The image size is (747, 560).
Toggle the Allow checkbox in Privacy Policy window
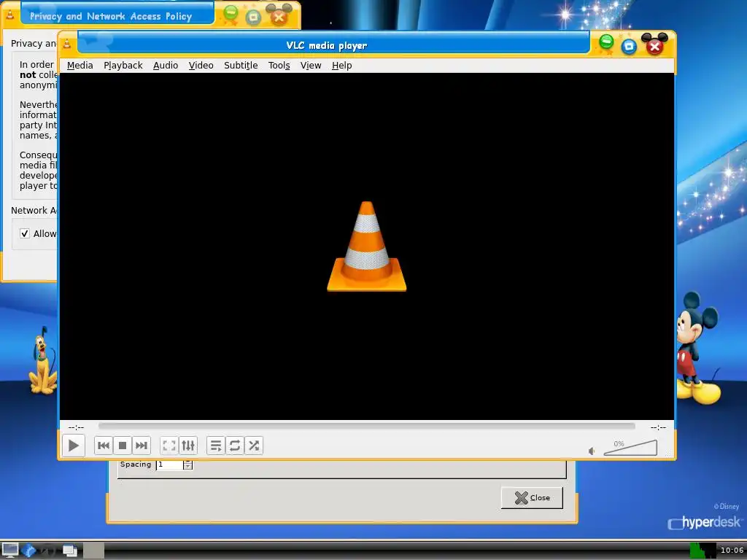click(x=25, y=233)
